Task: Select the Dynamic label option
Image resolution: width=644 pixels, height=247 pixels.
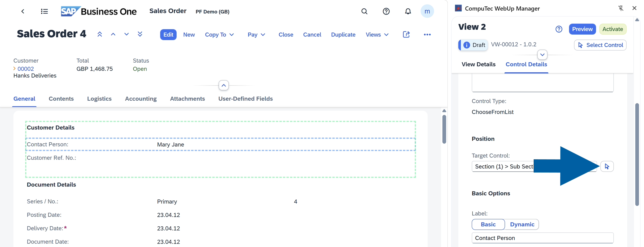Action: pos(522,224)
